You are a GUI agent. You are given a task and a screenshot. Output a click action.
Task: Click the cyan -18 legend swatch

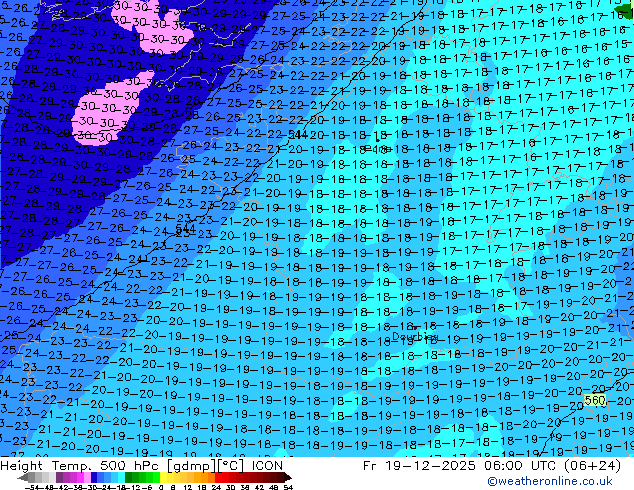[122, 477]
